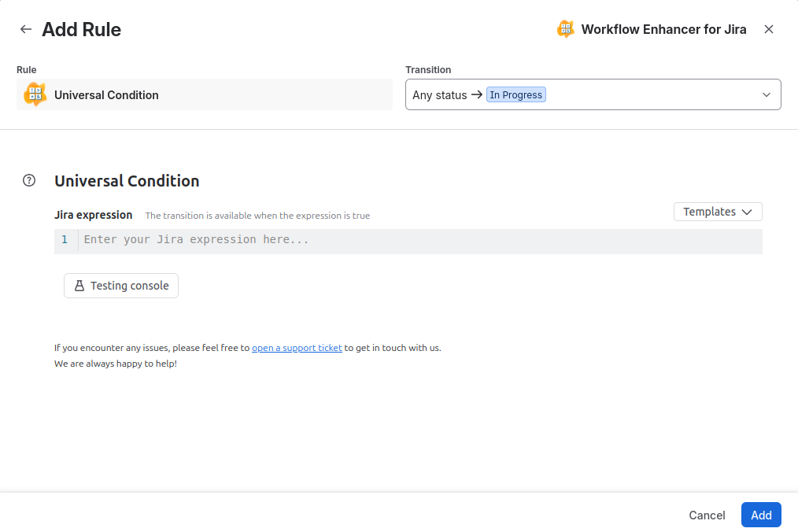Viewport: 798px width, 532px height.
Task: Follow the open a support ticket link
Action: (x=297, y=348)
